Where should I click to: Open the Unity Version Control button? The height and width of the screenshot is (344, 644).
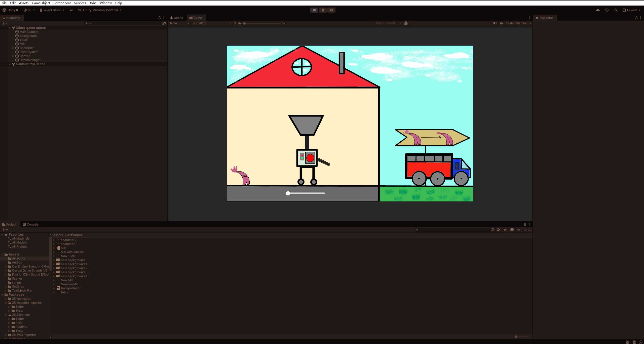coord(100,10)
